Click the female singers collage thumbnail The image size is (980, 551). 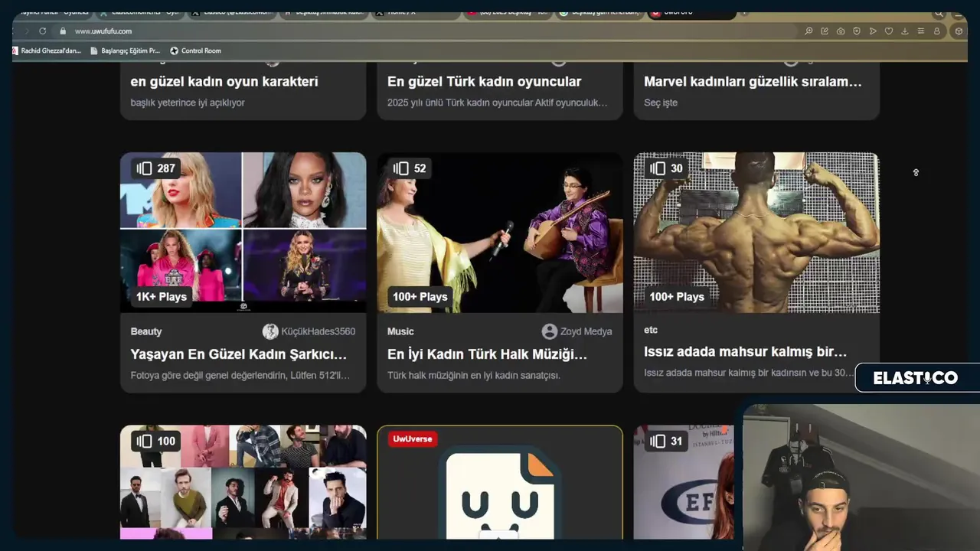tap(243, 233)
